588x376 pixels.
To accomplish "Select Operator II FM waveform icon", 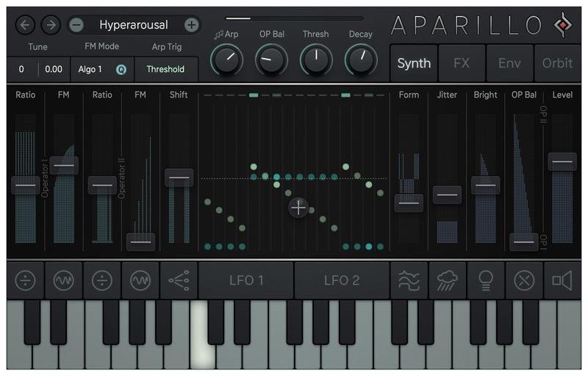I will point(140,281).
